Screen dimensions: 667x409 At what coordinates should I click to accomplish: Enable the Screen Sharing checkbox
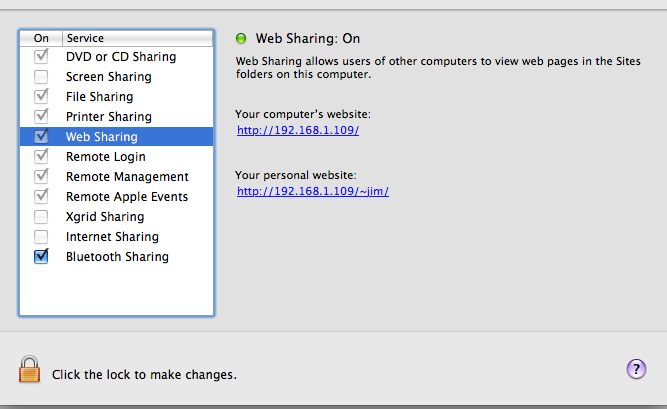coord(41,77)
